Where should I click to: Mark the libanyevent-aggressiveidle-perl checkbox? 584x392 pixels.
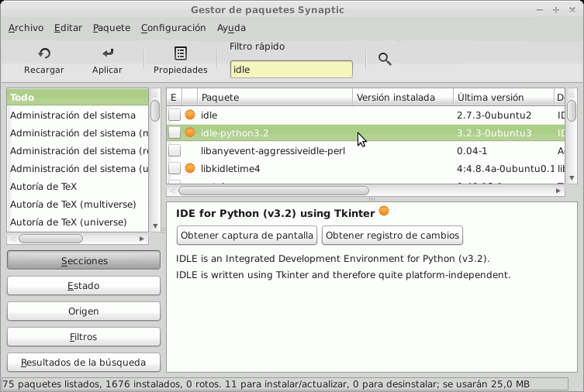tap(175, 150)
